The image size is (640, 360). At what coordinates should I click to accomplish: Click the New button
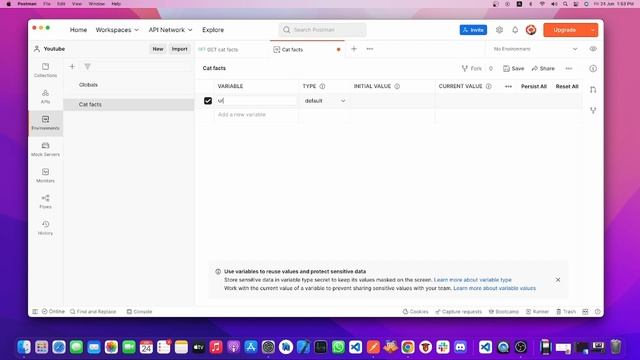158,49
